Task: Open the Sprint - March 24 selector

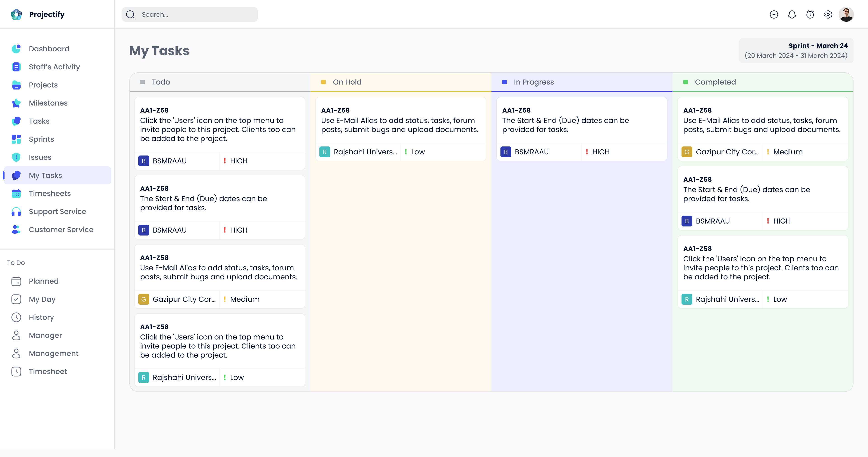Action: coord(796,51)
